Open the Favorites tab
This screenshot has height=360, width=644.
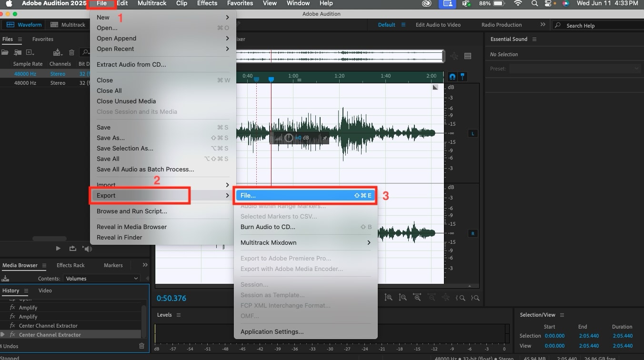tap(43, 39)
